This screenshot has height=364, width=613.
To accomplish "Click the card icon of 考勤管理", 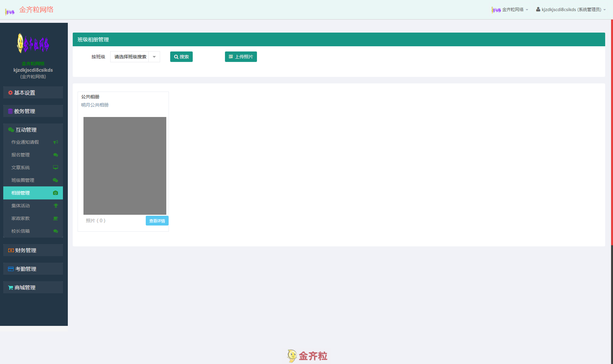I will [x=11, y=269].
